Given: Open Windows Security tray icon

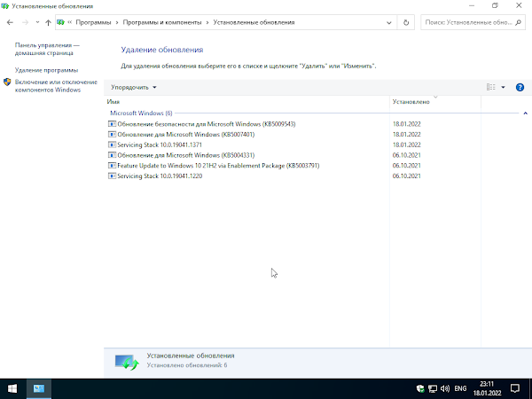Looking at the screenshot, I should [420, 388].
